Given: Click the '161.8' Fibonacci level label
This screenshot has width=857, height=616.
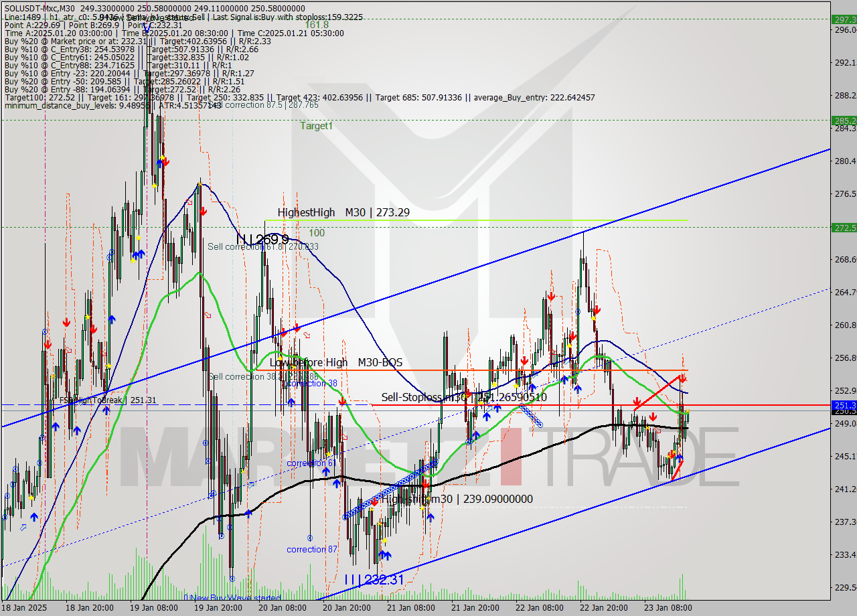Looking at the screenshot, I should pyautogui.click(x=317, y=25).
